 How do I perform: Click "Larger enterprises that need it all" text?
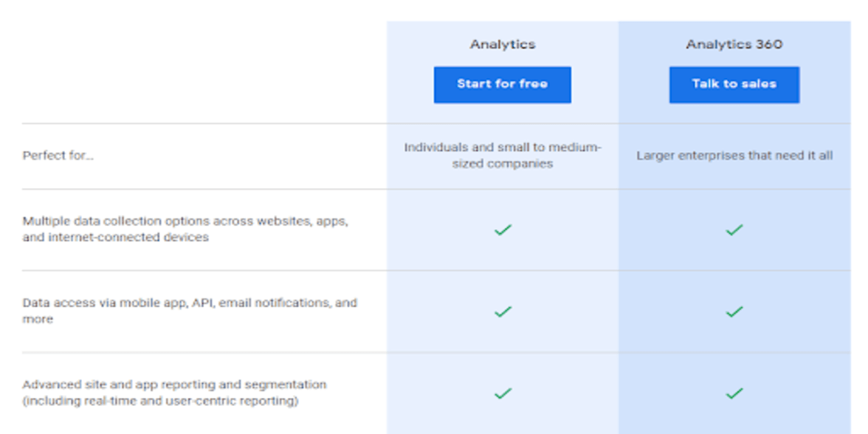(734, 156)
